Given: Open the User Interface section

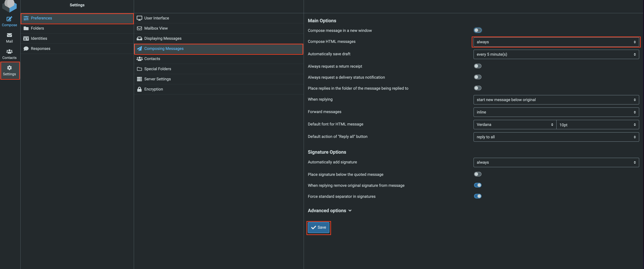Looking at the screenshot, I should [219, 18].
